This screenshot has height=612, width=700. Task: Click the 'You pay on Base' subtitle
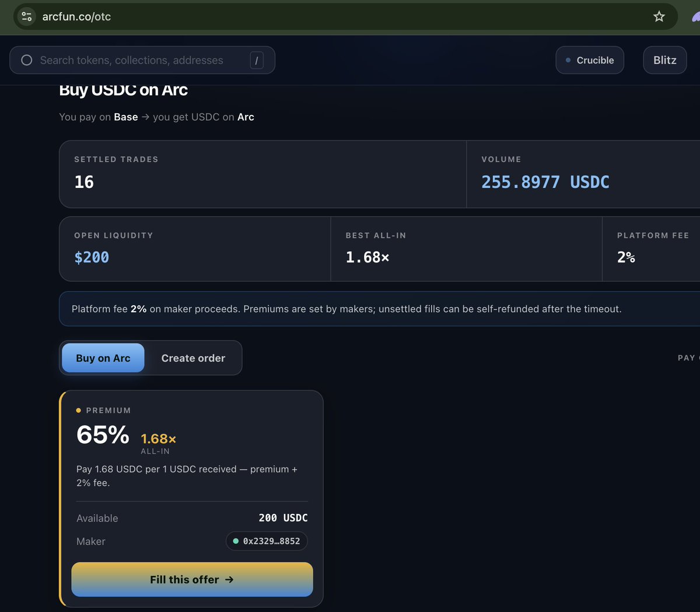click(x=156, y=117)
